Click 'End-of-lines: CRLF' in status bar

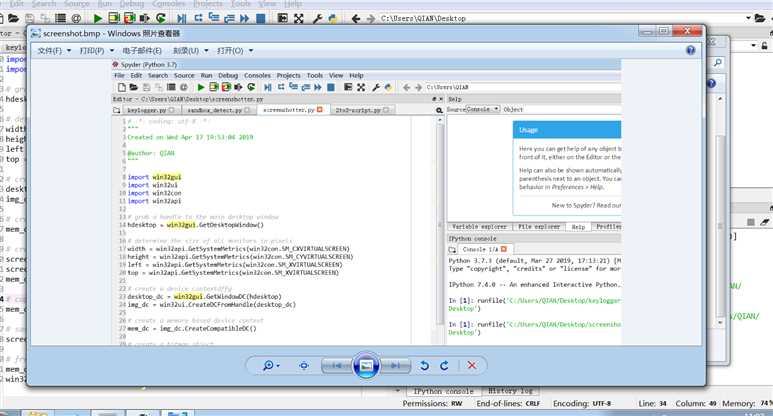[508, 404]
